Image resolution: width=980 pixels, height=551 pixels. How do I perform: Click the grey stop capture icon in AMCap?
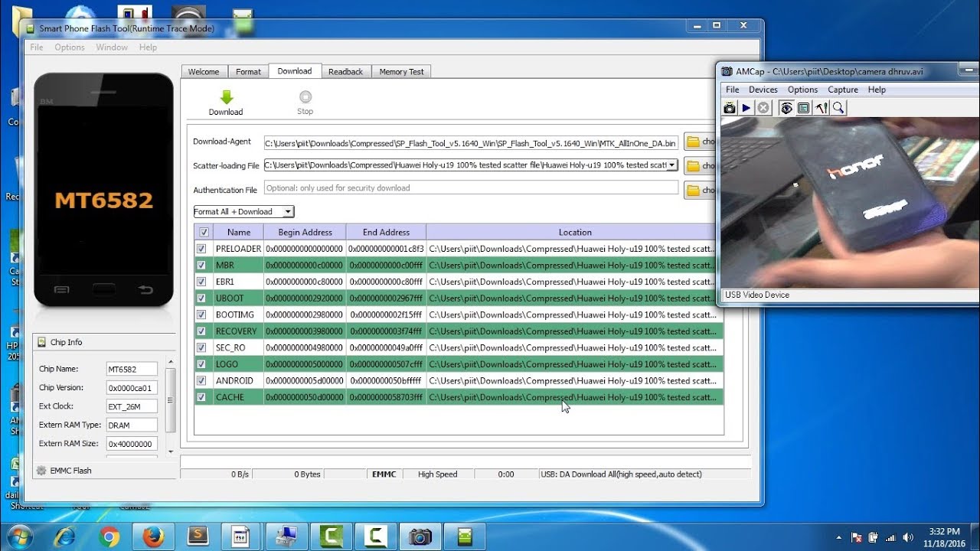pos(763,108)
